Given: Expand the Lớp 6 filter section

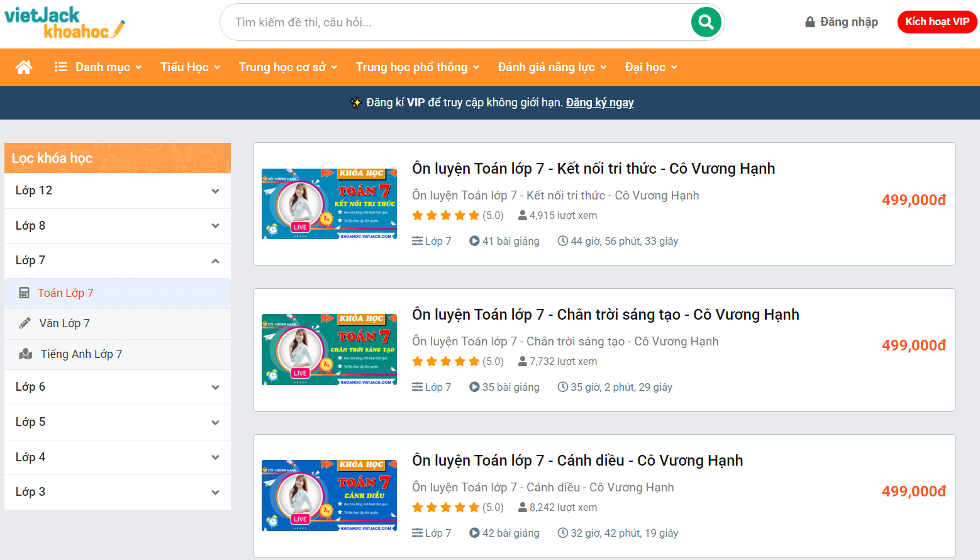Looking at the screenshot, I should tap(118, 387).
